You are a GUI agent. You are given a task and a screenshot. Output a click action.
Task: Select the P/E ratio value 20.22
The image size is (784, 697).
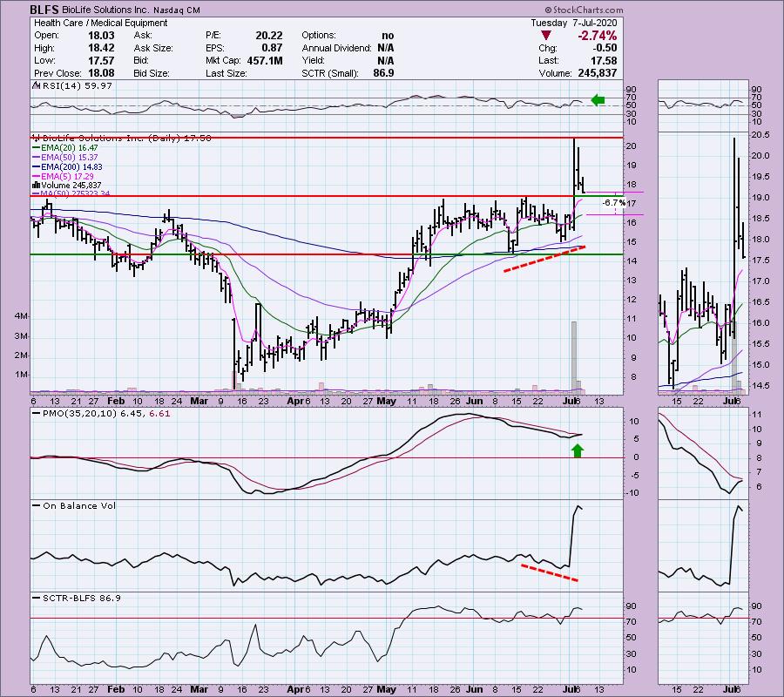pos(269,36)
